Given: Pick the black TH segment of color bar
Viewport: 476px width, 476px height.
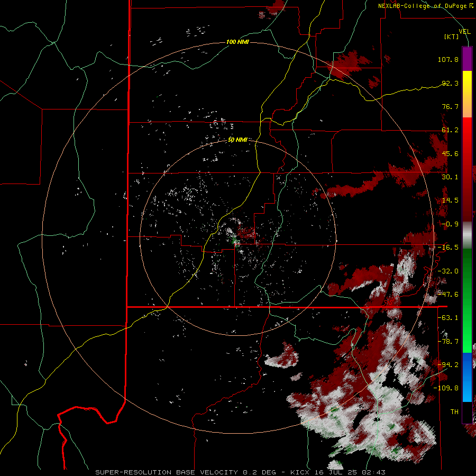Looking at the screenshot, I should coord(467,412).
